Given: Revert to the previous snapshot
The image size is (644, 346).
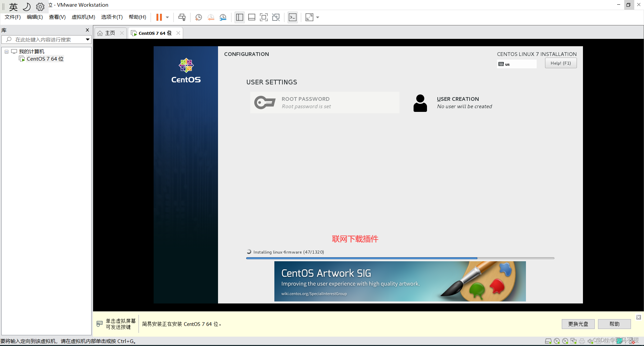Looking at the screenshot, I should point(211,17).
